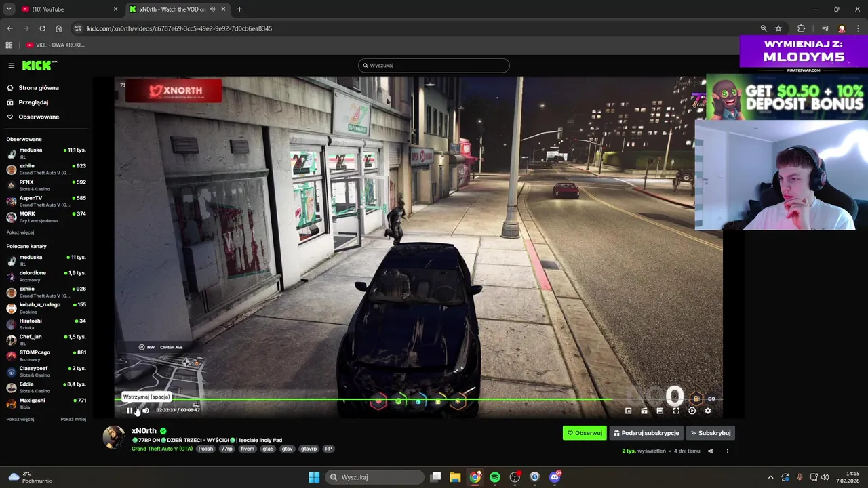Mute the video player volume
The height and width of the screenshot is (488, 868).
[x=145, y=410]
